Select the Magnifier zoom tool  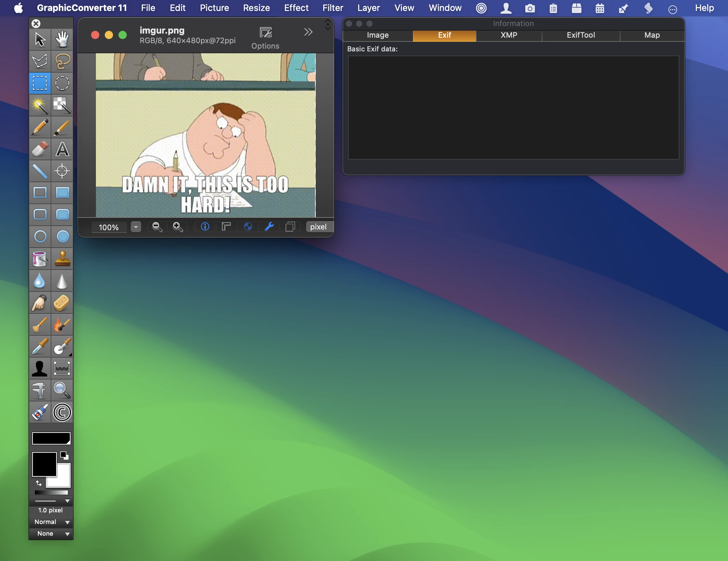pos(62,390)
